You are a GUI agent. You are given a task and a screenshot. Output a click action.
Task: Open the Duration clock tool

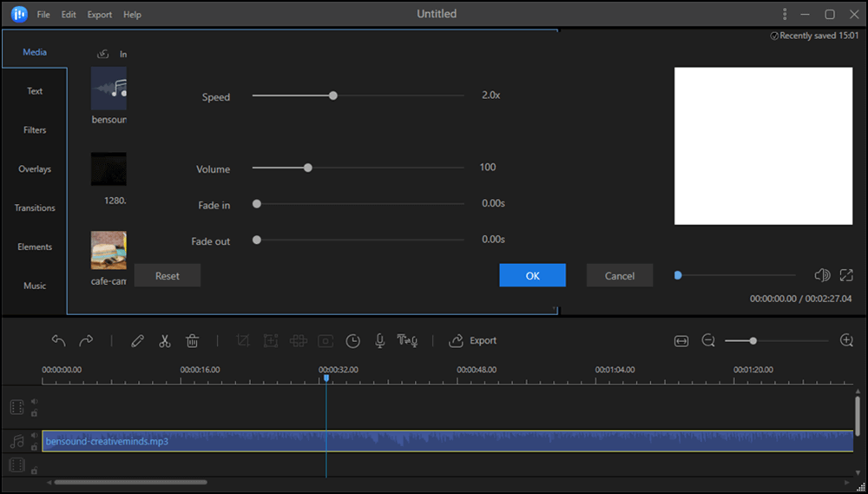point(352,341)
